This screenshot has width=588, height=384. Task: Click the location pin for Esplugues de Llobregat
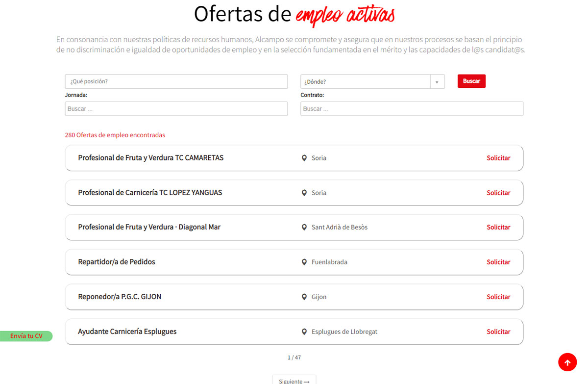click(304, 332)
